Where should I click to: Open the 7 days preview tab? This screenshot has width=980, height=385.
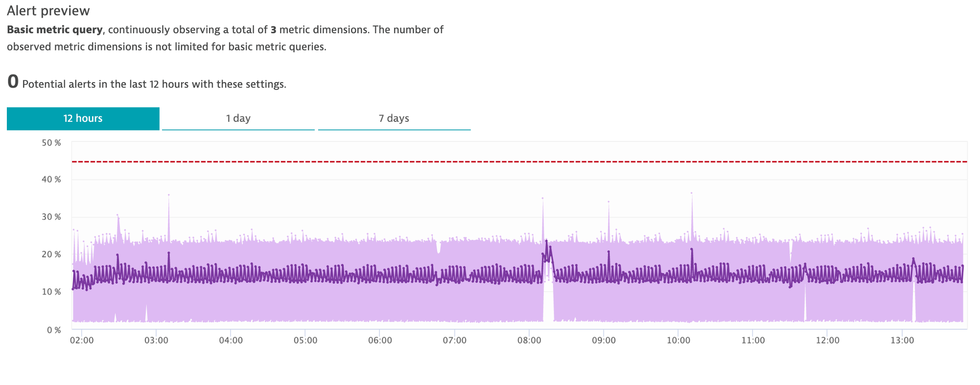pyautogui.click(x=394, y=118)
